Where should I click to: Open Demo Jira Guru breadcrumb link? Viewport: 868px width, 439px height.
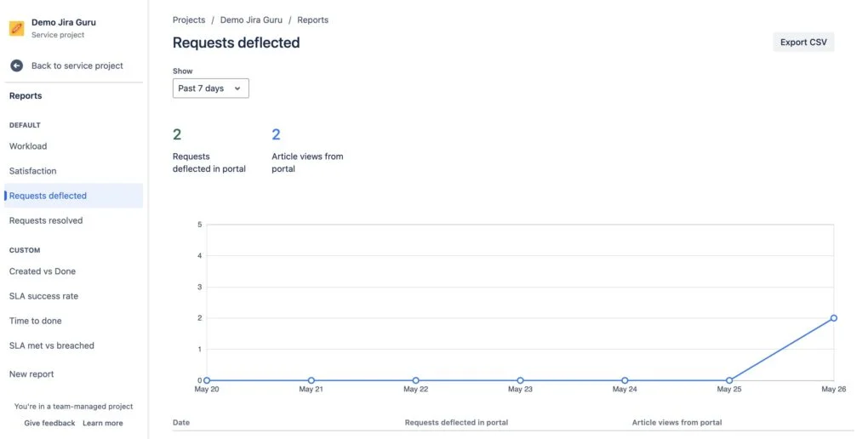click(x=251, y=20)
